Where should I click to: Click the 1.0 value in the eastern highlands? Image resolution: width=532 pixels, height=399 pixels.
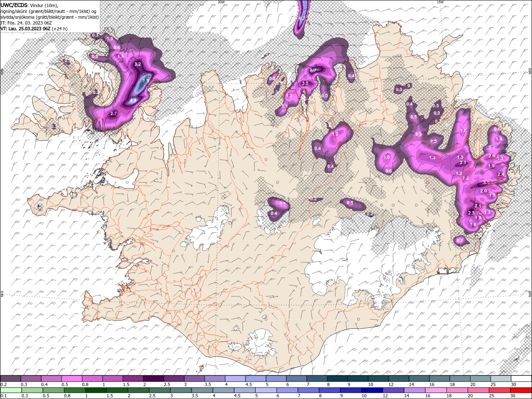(x=387, y=157)
